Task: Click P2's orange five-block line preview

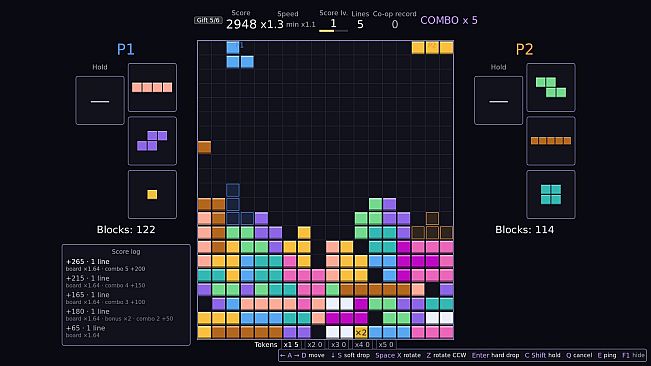Action: pos(551,141)
